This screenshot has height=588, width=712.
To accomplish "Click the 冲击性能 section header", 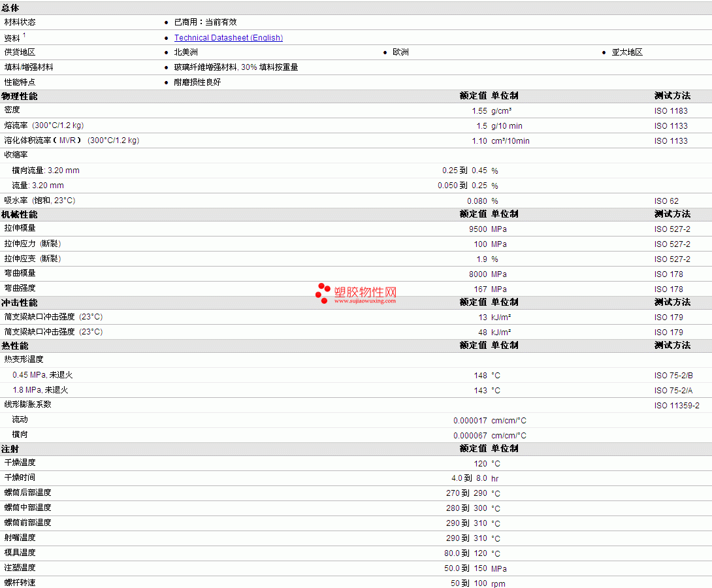I will click(x=20, y=303).
